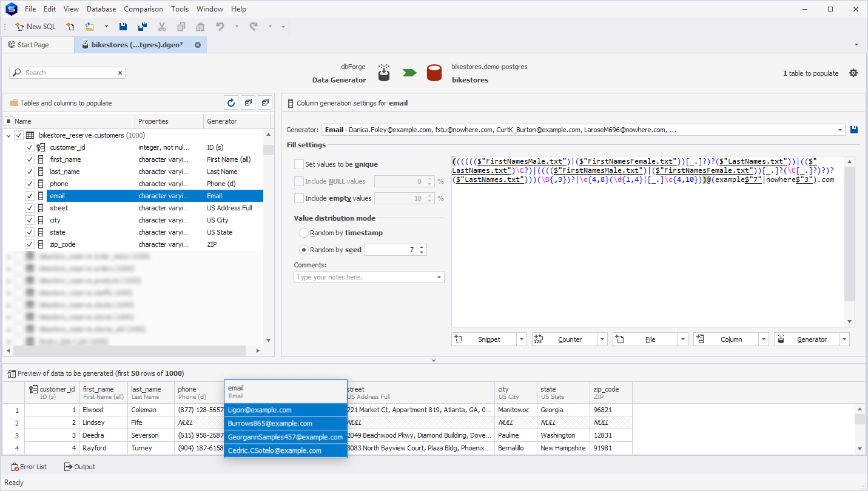Open the Generator button dropdown arrow

coord(844,339)
